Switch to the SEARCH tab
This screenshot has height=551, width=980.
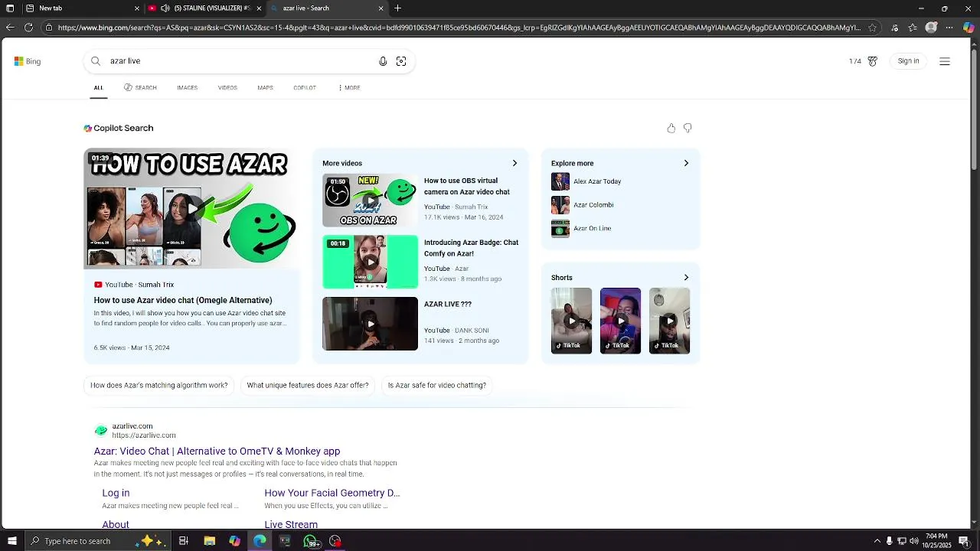click(x=140, y=88)
